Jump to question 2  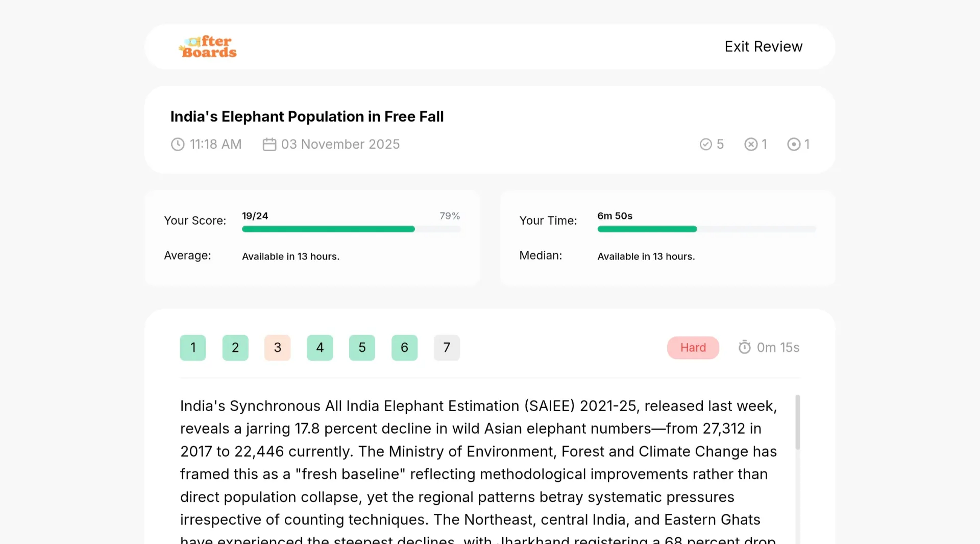(x=235, y=348)
